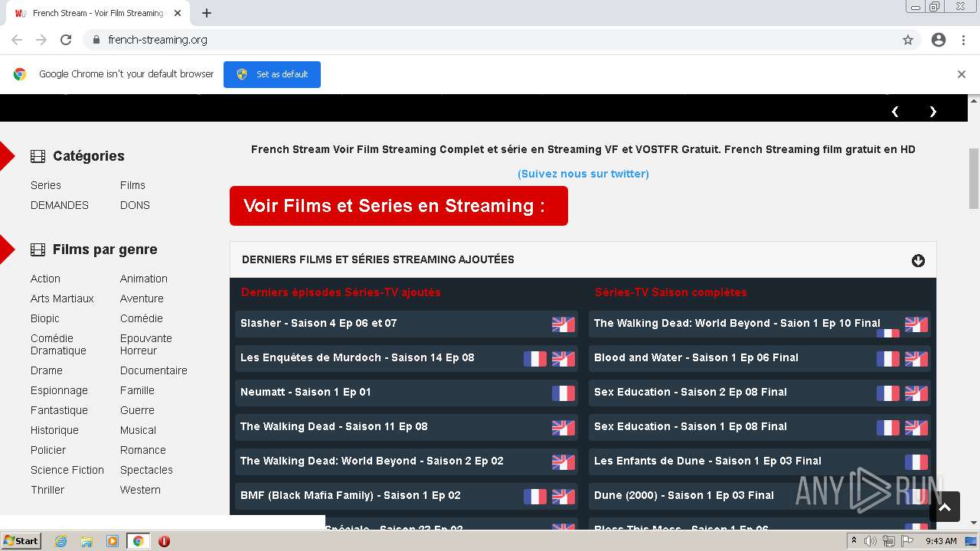Reload the page with refresh icon
Screen dimensions: 980x551
pos(66,40)
